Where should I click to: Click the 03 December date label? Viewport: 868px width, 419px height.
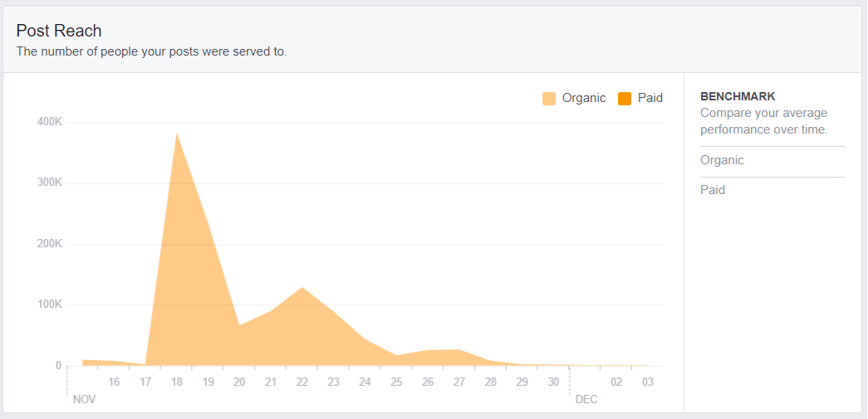[648, 382]
